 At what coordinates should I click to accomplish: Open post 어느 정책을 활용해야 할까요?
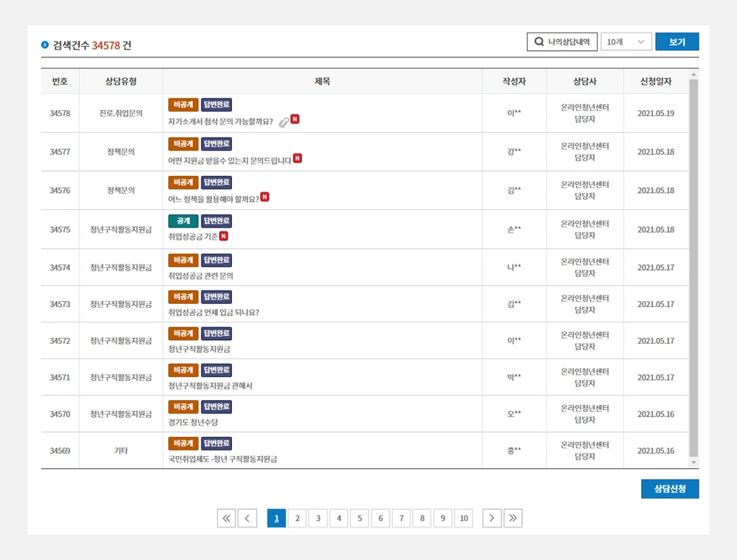point(214,199)
